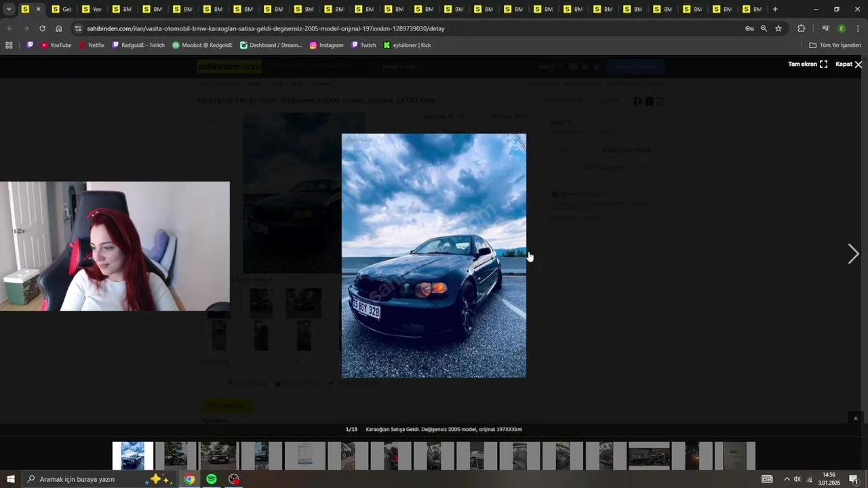Open the red circular taskbar app

click(x=234, y=479)
